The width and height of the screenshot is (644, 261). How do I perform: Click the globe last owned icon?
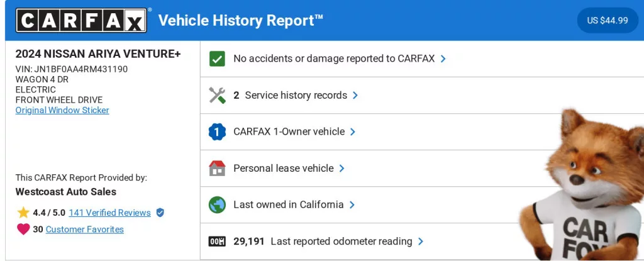tap(217, 205)
